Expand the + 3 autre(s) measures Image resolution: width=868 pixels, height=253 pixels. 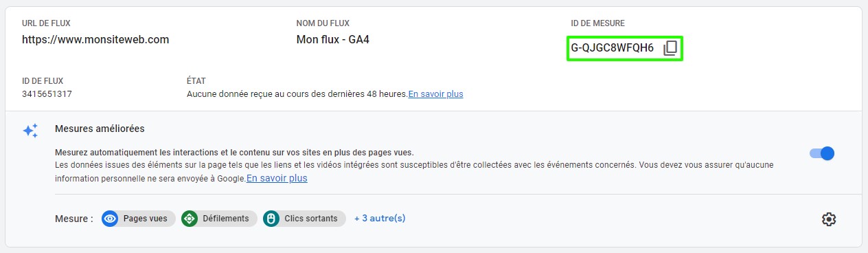coord(380,219)
